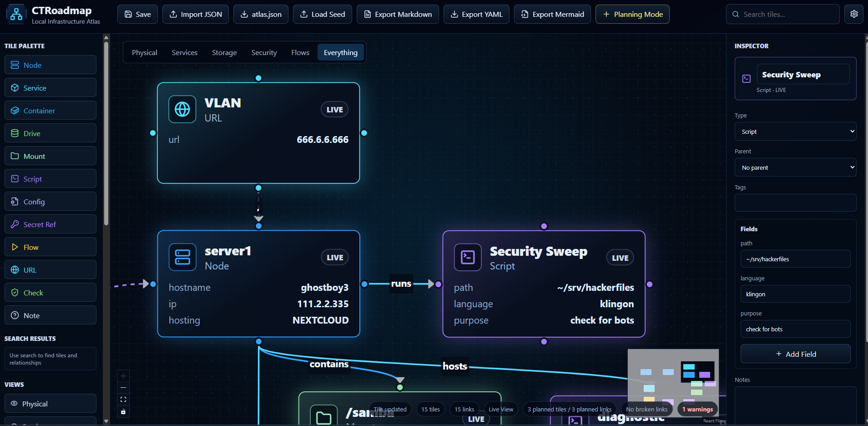Image resolution: width=868 pixels, height=426 pixels.
Task: Click the purpose field input
Action: coord(795,329)
